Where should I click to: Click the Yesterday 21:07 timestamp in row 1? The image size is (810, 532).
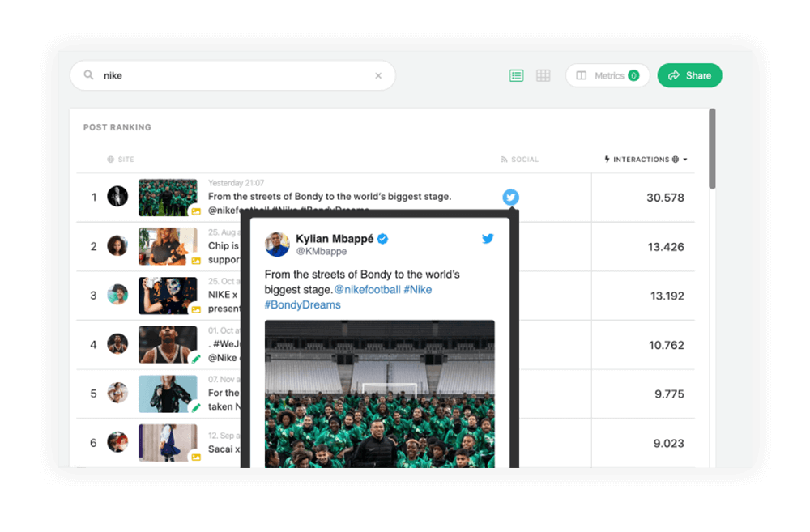[236, 183]
